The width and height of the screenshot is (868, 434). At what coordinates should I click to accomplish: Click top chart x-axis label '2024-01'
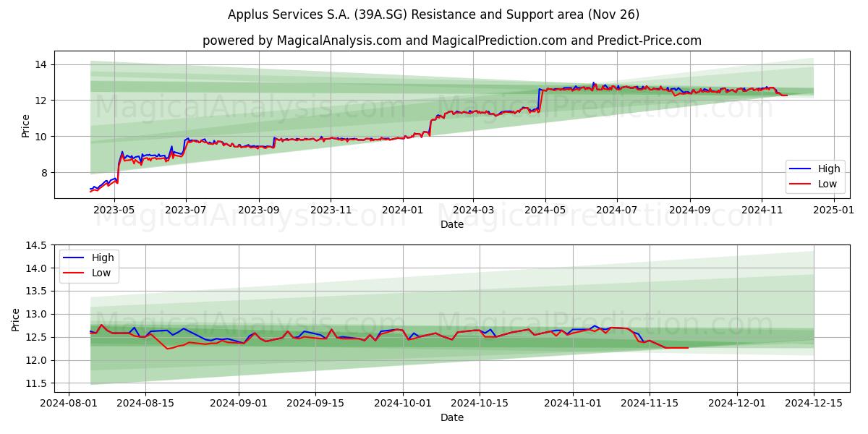coord(402,210)
